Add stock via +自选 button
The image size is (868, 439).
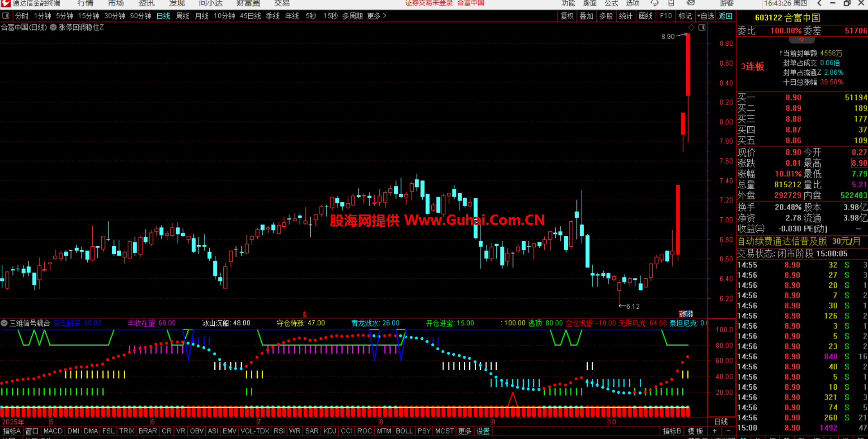click(x=706, y=16)
